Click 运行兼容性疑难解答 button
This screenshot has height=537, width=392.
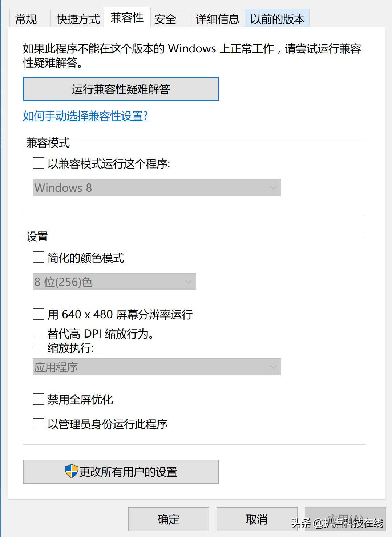point(121,89)
